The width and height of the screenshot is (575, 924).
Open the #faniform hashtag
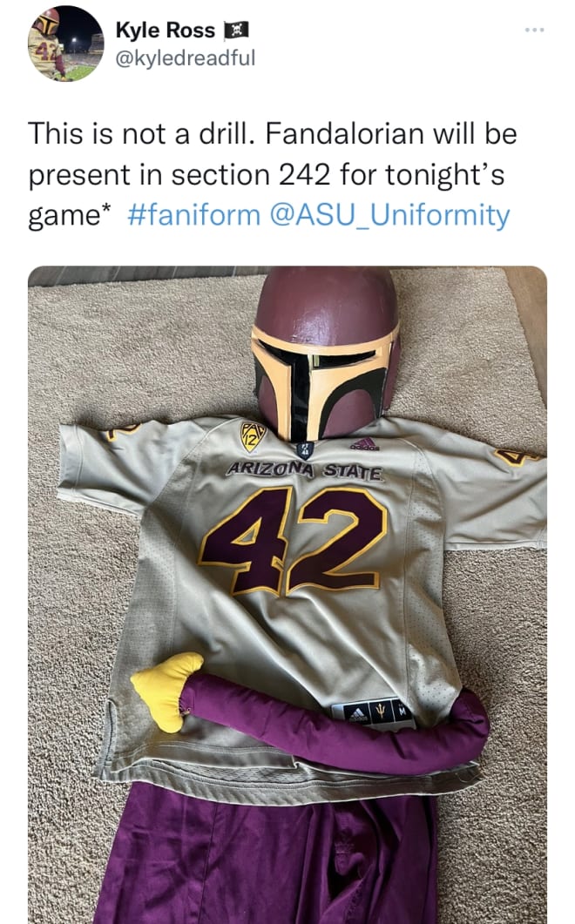(193, 214)
